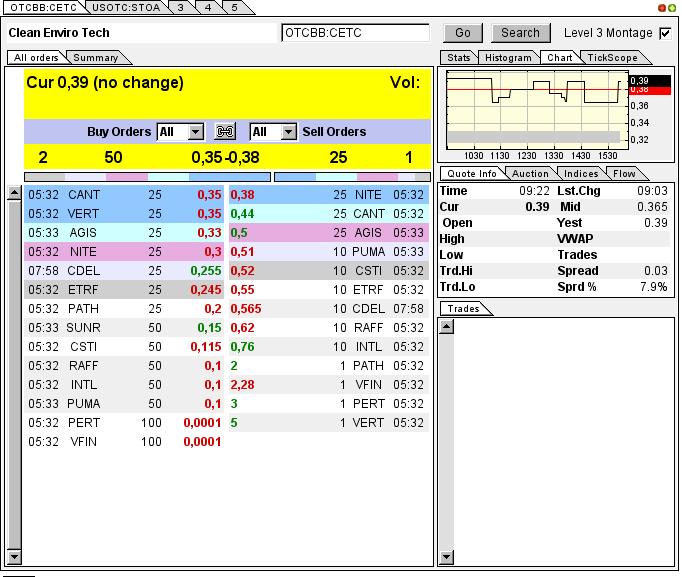Select the Indices tab
Screen dimensions: 682x577
point(581,173)
